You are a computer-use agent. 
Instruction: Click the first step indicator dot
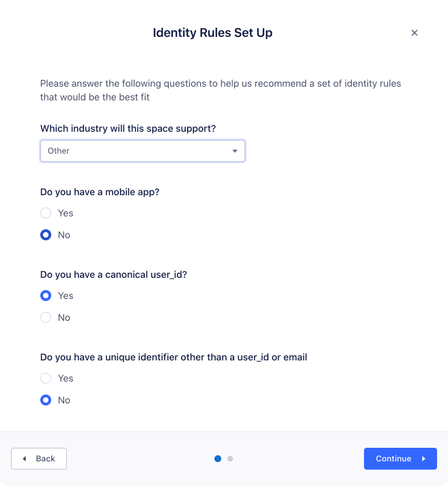point(218,459)
